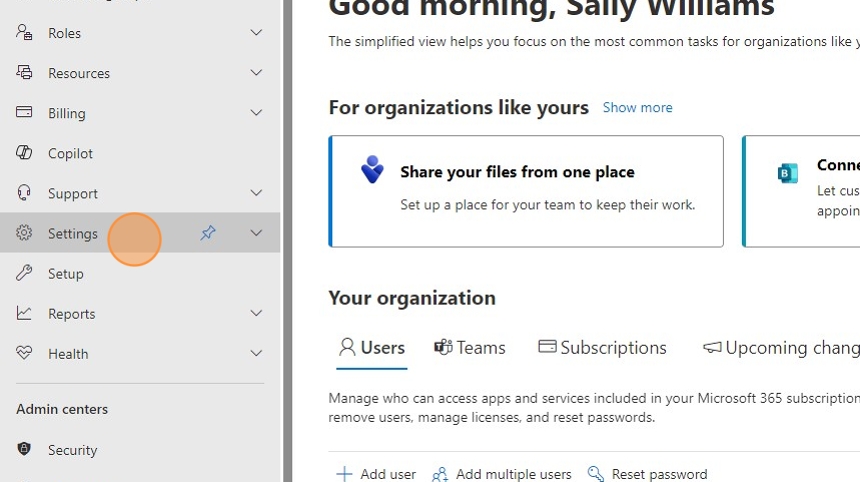Click the Bookings B icon on second card
Screen dimensions: 860x482
pos(788,173)
